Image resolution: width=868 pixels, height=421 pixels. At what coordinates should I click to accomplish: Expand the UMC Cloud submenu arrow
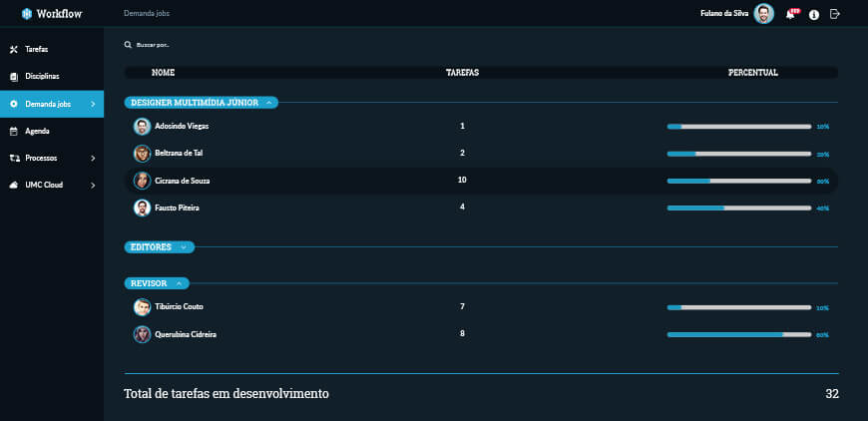92,185
